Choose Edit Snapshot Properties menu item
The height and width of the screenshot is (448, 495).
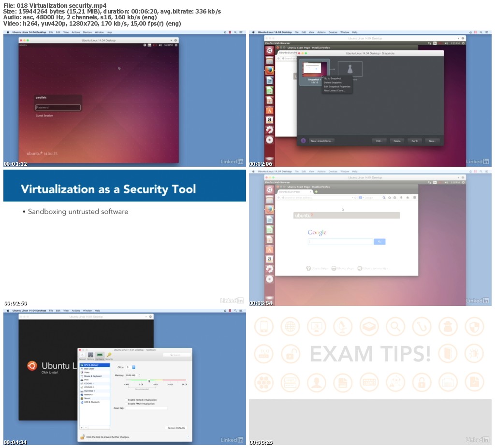(337, 87)
